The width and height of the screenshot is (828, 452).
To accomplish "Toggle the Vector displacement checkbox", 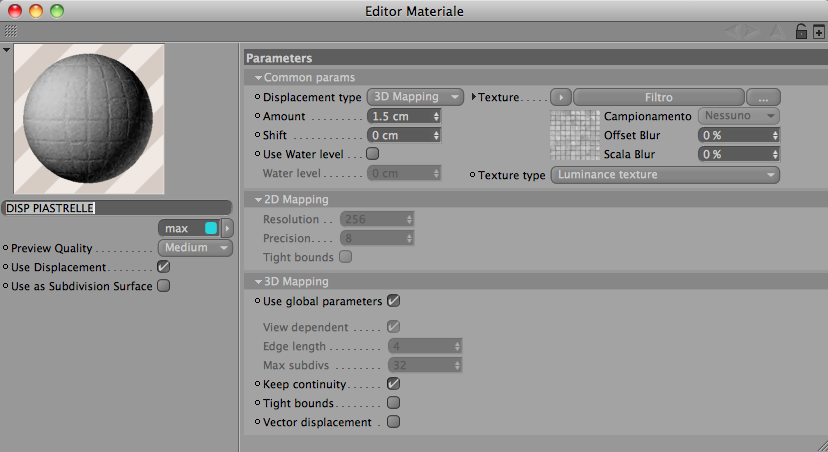I will (393, 422).
